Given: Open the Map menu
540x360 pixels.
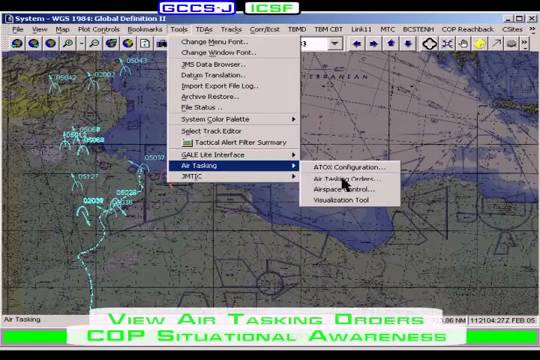Looking at the screenshot, I should pos(62,30).
